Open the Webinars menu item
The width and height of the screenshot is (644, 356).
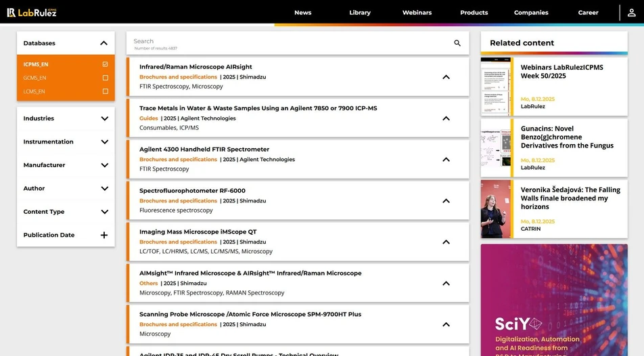click(417, 12)
